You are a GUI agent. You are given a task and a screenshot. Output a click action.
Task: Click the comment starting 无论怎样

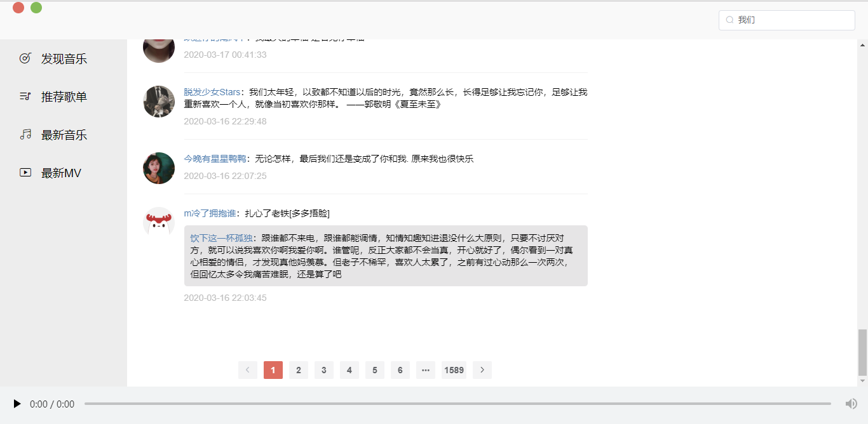coord(364,159)
